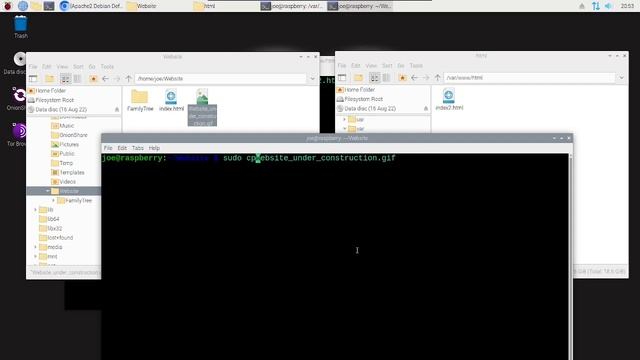Viewport: 640px width, 360px height.
Task: Open File menu in Website file manager
Action: pyautogui.click(x=33, y=67)
